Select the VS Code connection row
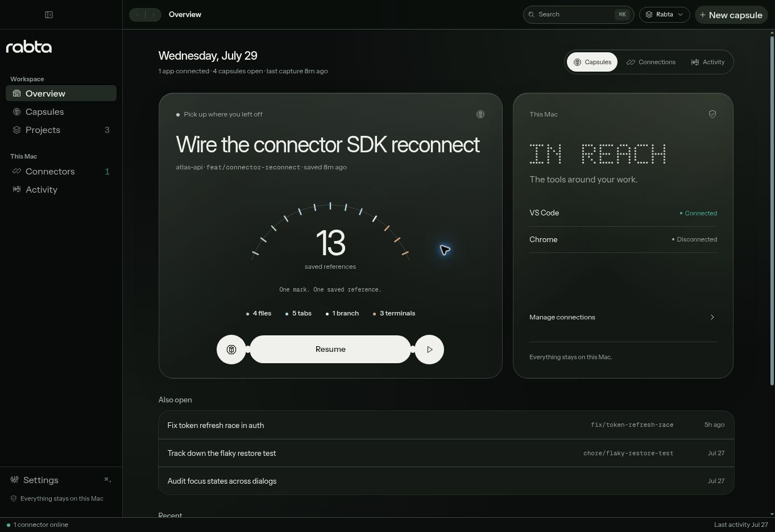 tap(623, 213)
